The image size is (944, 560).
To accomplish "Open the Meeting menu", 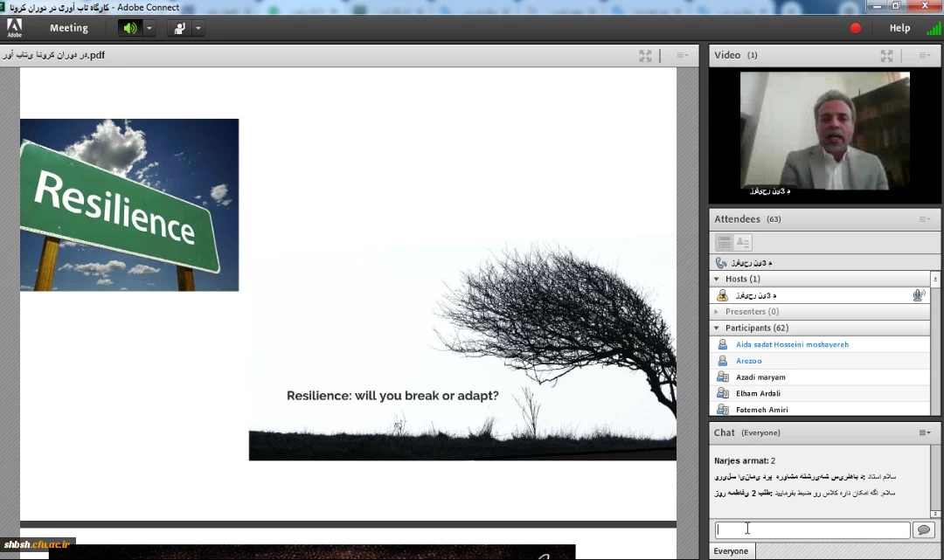I will point(68,28).
